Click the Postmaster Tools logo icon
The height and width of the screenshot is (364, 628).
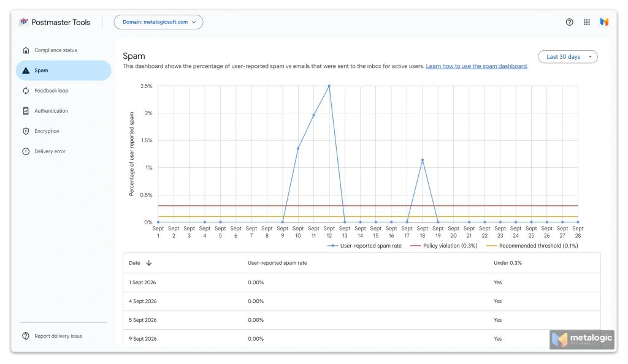click(24, 21)
